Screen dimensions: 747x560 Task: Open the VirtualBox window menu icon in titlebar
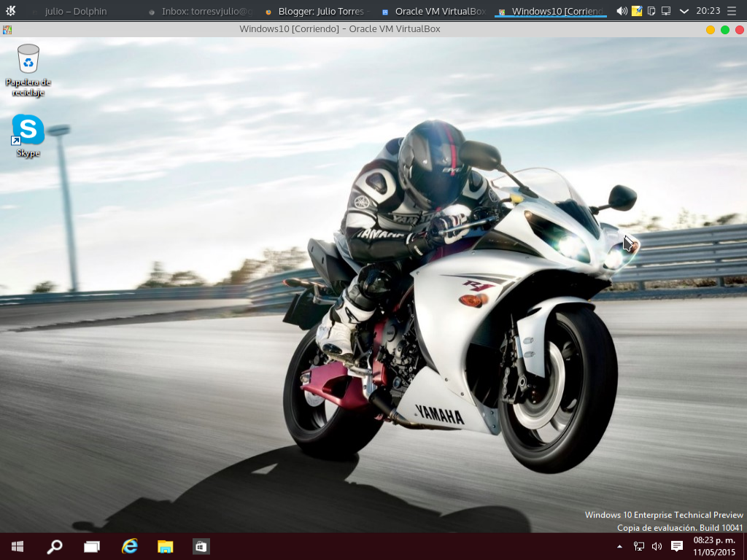7,29
